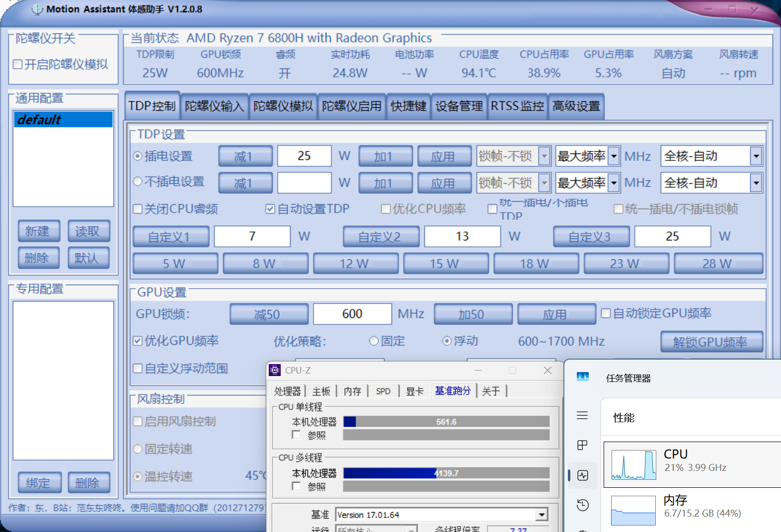This screenshot has height=532, width=781.
Task: Toggle 关闭CPU睿频 checkbox
Action: coord(138,209)
